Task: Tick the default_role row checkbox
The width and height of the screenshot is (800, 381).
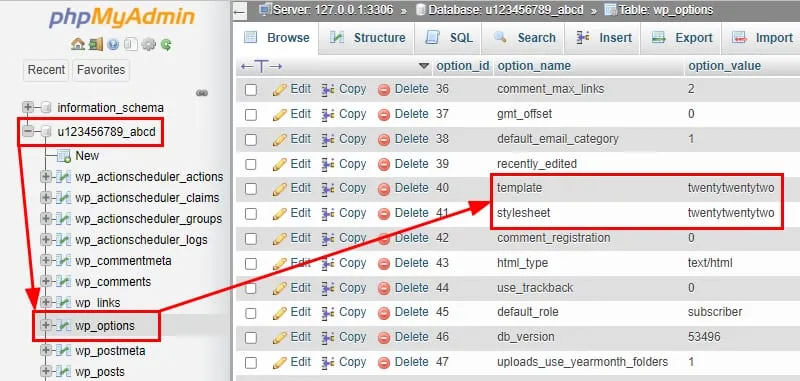Action: point(251,313)
